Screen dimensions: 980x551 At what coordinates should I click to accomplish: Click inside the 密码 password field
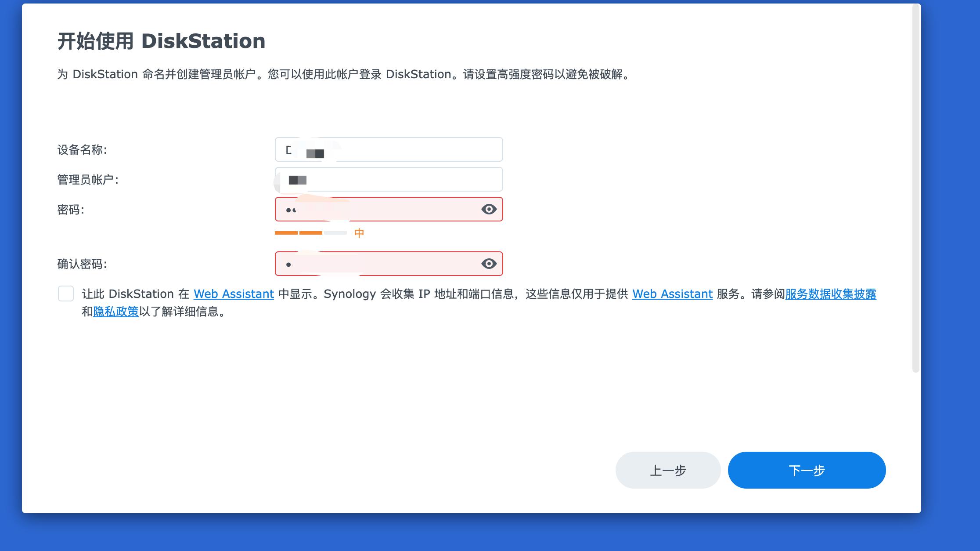coord(382,210)
